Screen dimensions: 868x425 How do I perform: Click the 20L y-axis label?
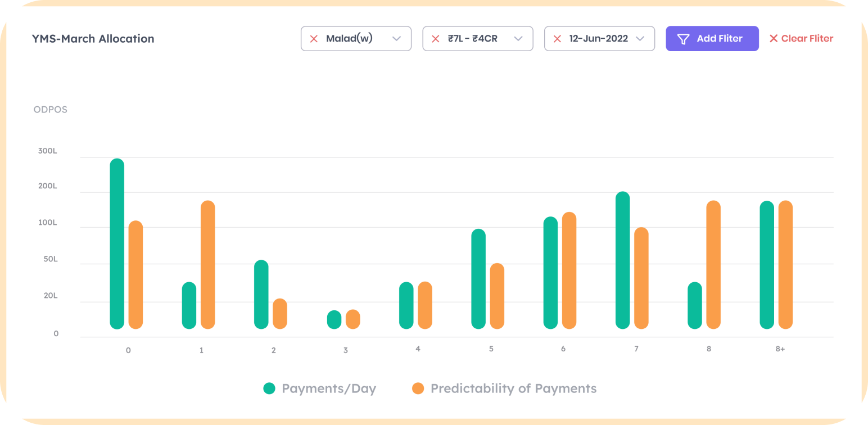(51, 296)
